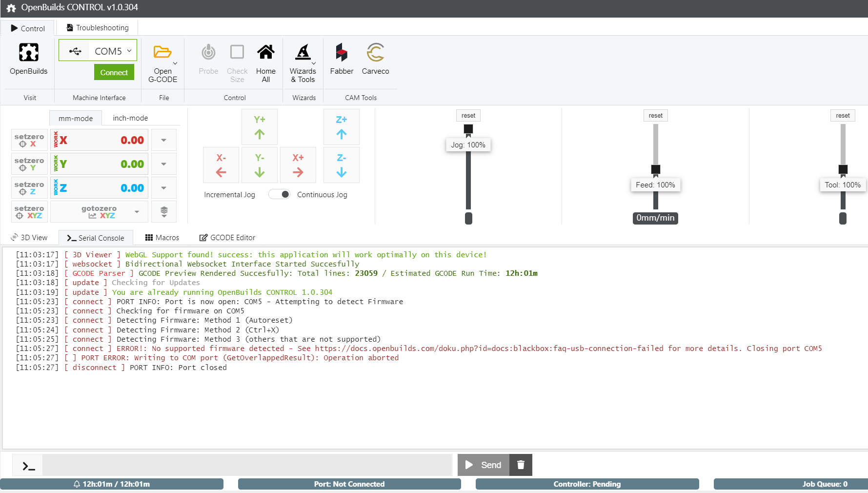The width and height of the screenshot is (868, 493).
Task: Click the console prompt icon
Action: pyautogui.click(x=29, y=466)
